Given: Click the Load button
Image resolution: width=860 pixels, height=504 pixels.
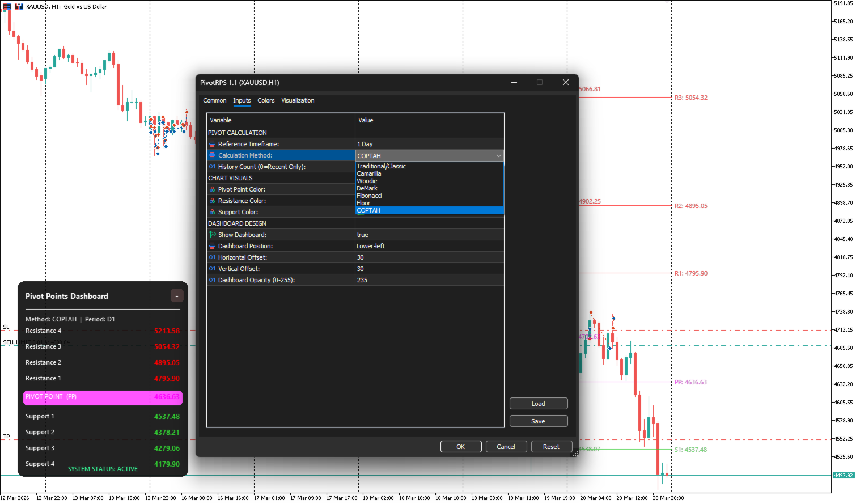Looking at the screenshot, I should click(539, 404).
